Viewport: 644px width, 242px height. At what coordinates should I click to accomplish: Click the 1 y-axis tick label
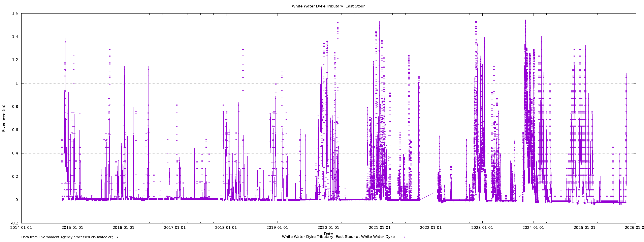17,83
